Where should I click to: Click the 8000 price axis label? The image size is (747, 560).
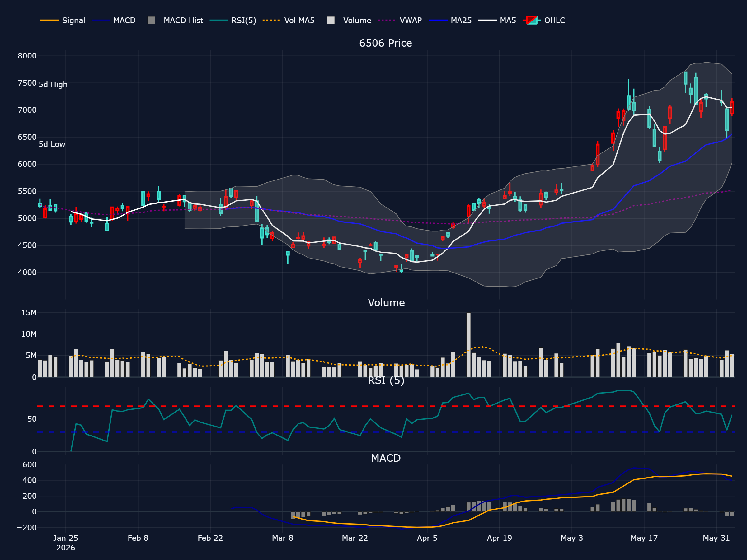coord(27,56)
